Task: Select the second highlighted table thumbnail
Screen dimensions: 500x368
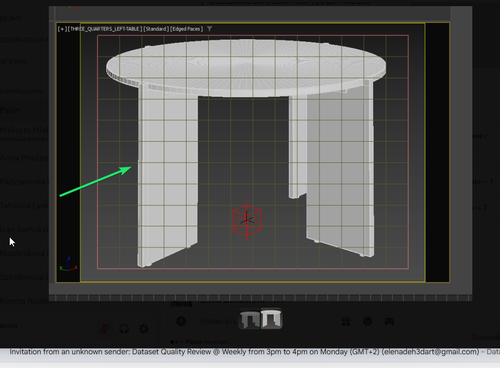Action: click(x=271, y=319)
